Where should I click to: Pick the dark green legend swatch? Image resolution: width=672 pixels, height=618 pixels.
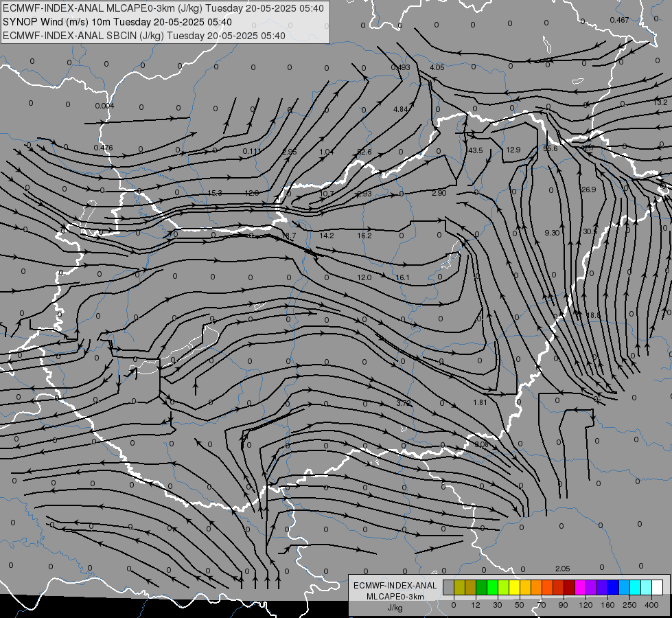481,587
